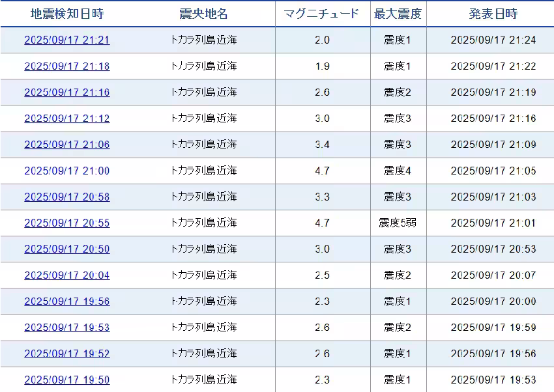The image size is (554, 392).
Task: Open the 2025/09/17 21:06 earthquake link
Action: coord(66,145)
